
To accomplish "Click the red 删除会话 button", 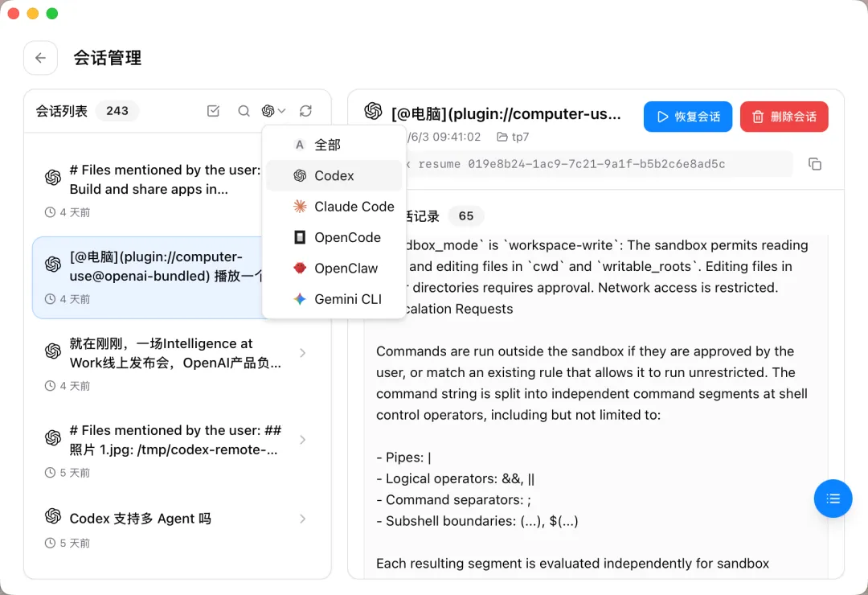I will (x=784, y=117).
